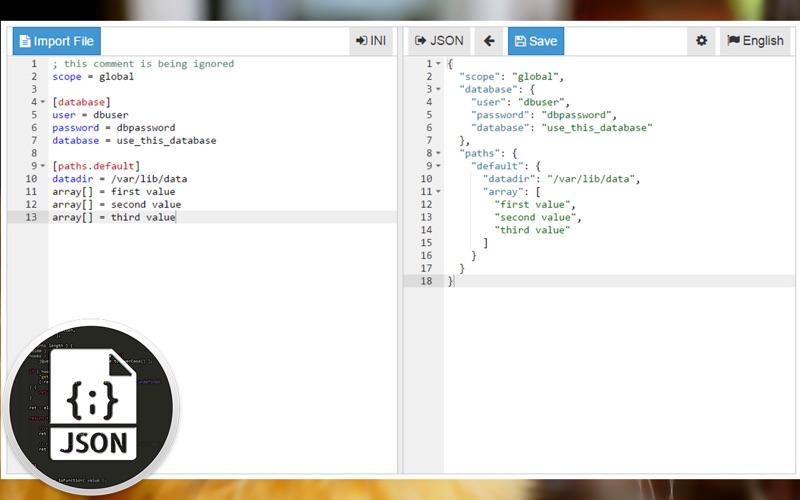Open the settings gear menu
Screen dimensions: 800x500
702,41
